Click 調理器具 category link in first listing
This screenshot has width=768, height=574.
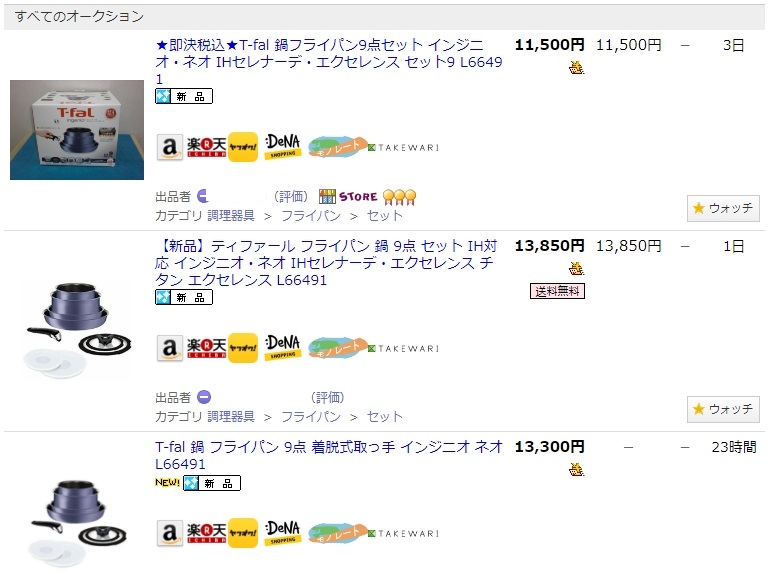click(x=231, y=215)
